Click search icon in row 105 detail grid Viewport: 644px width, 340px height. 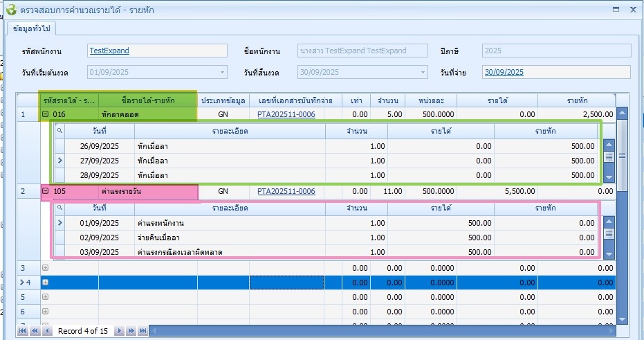tap(59, 207)
